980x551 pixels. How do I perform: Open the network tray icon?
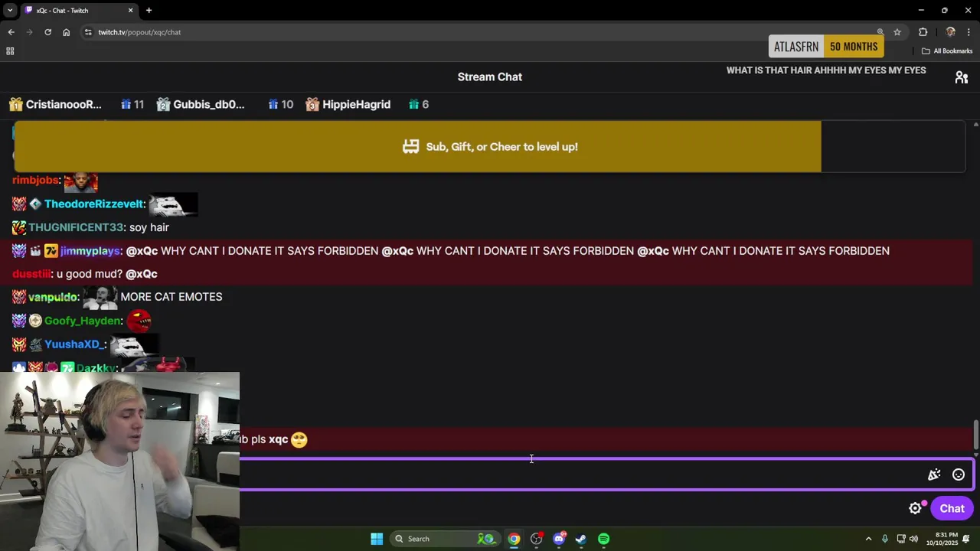(901, 539)
